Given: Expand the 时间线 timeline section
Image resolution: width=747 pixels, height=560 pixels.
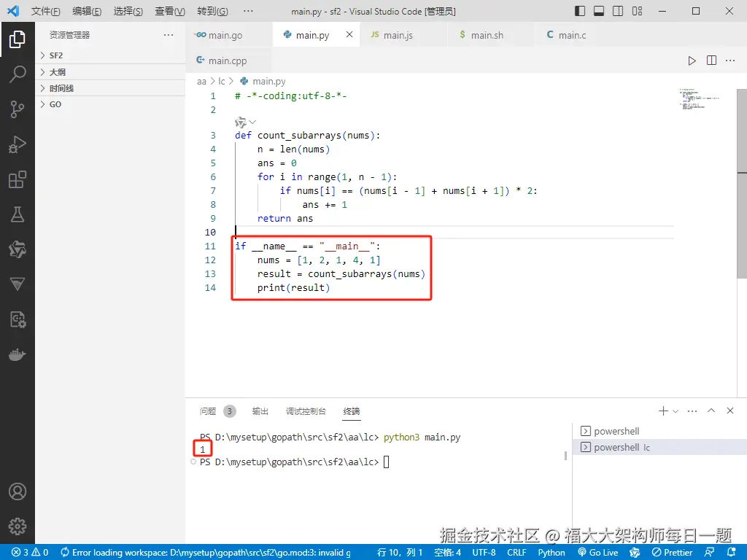Looking at the screenshot, I should [111, 88].
